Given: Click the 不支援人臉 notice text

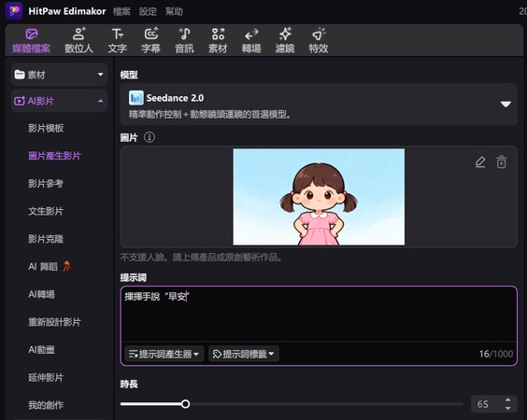Looking at the screenshot, I should click(201, 258).
